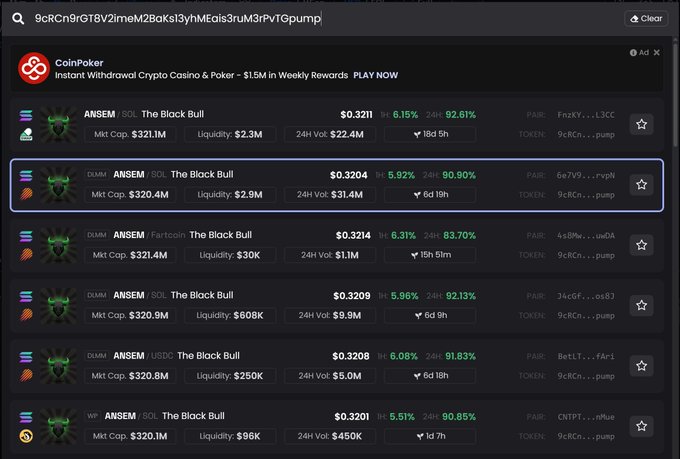This screenshot has height=459, width=680.
Task: Click the 24H Vol $450K box
Action: click(x=330, y=436)
